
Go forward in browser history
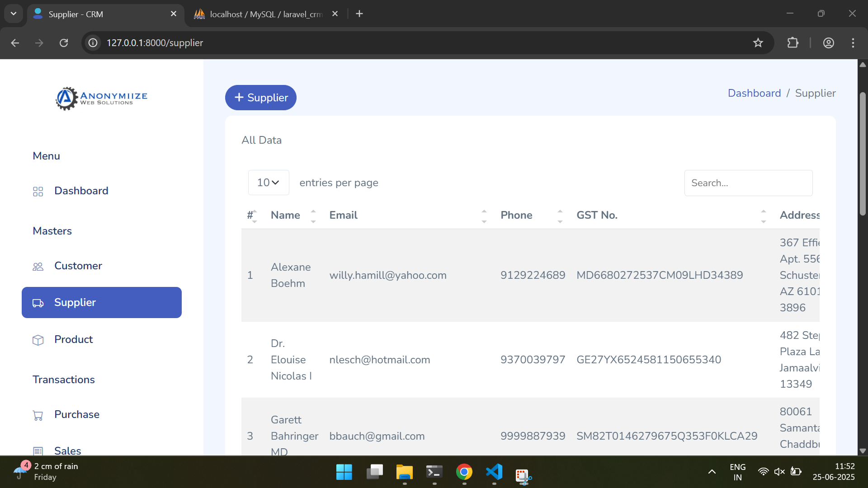[x=39, y=43]
